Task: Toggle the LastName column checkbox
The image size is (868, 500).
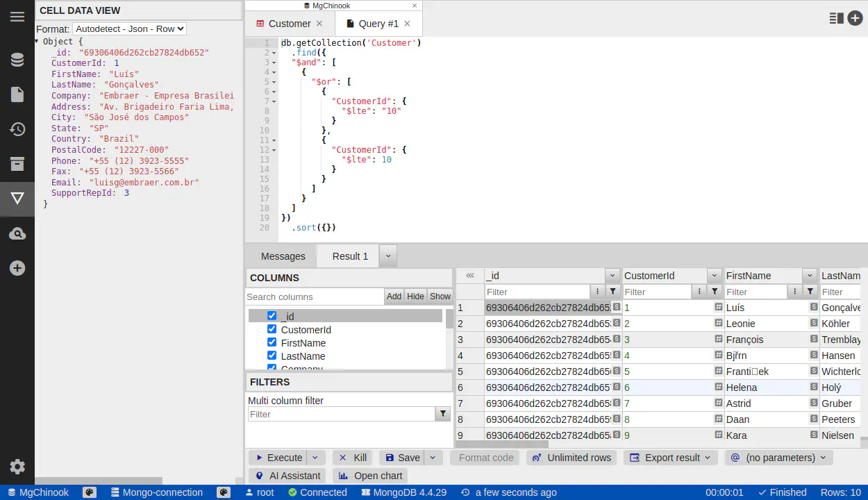Action: coord(272,356)
